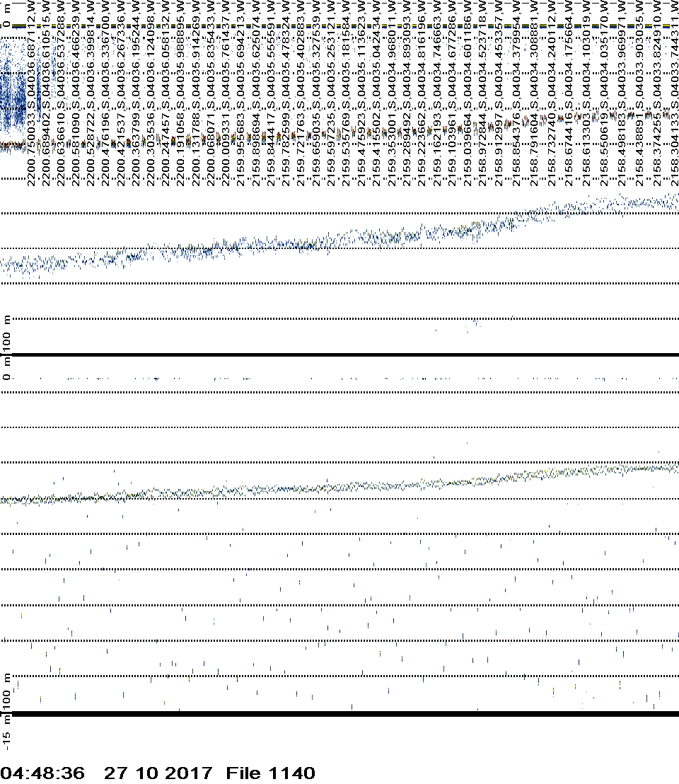Click position label starting 2159.103961,S
The height and width of the screenshot is (784, 679).
452,93
